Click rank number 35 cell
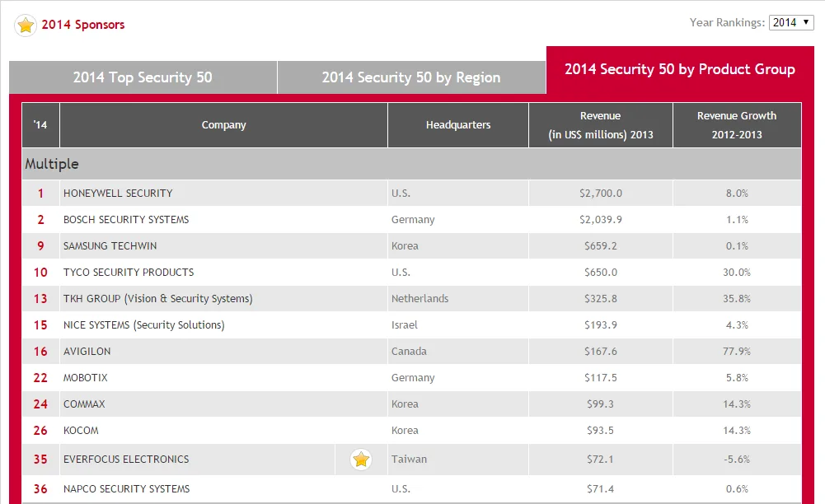This screenshot has height=504, width=825. [x=40, y=460]
